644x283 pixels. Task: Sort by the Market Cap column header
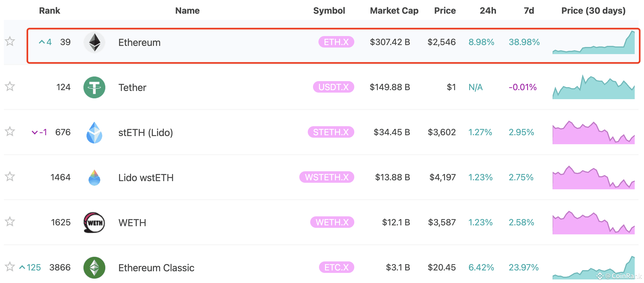coord(394,11)
